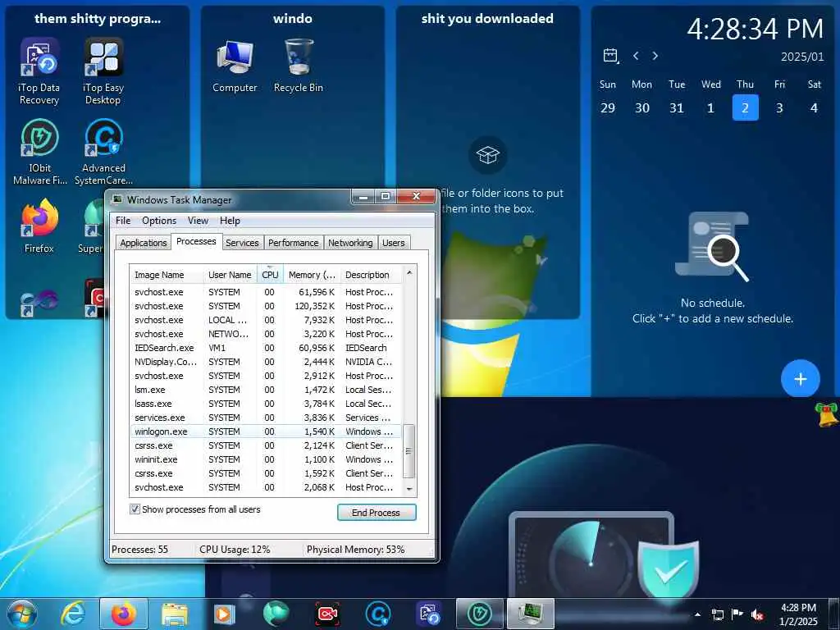This screenshot has height=630, width=840.
Task: Open the File menu in Task Manager
Action: pos(123,221)
